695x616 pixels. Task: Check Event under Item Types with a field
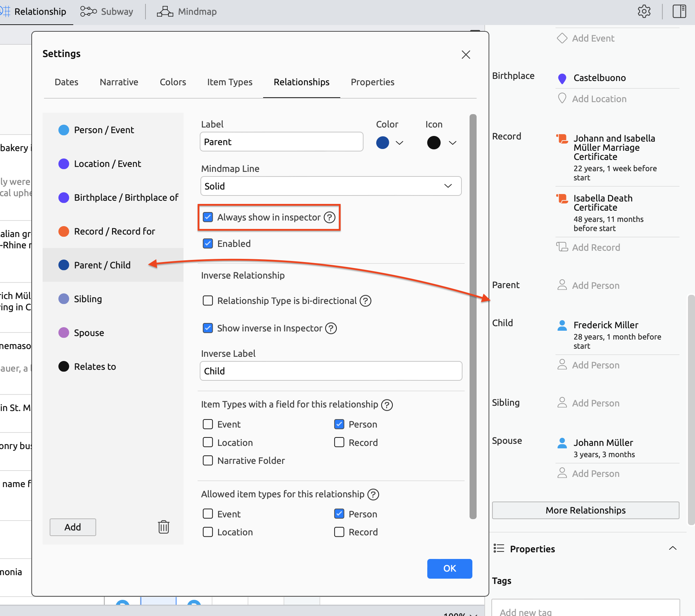coord(208,424)
